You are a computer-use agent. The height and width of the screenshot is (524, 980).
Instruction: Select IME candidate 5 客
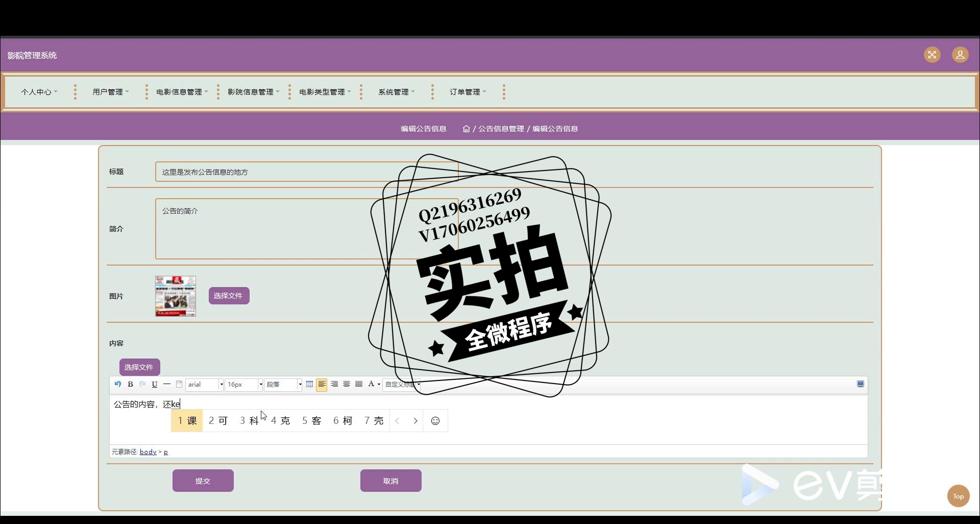pyautogui.click(x=311, y=421)
